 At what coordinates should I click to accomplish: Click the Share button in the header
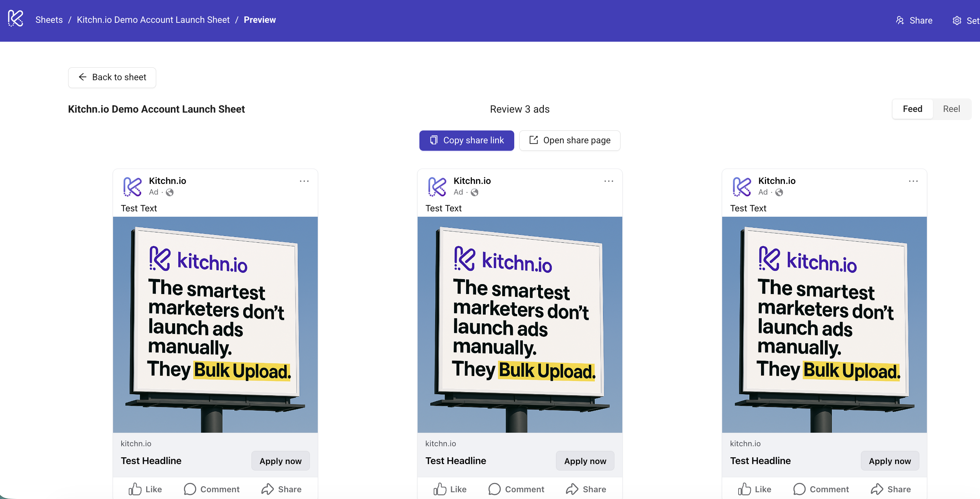914,21
